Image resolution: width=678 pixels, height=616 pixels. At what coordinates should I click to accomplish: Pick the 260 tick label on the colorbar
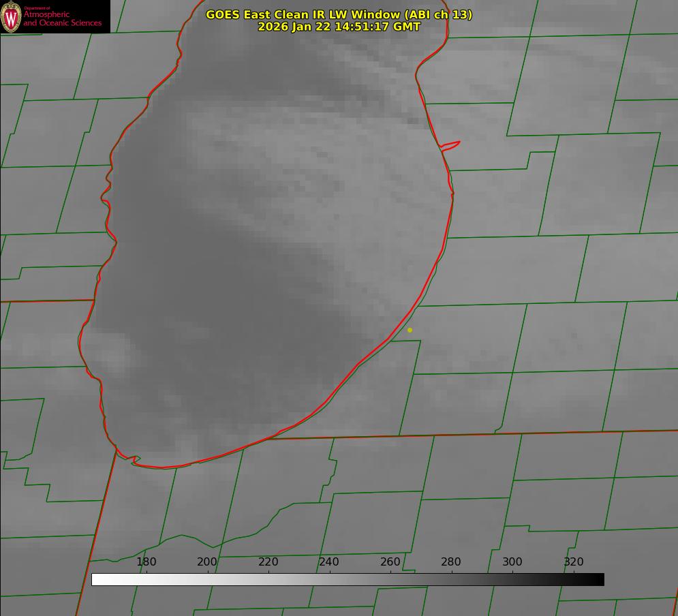390,561
